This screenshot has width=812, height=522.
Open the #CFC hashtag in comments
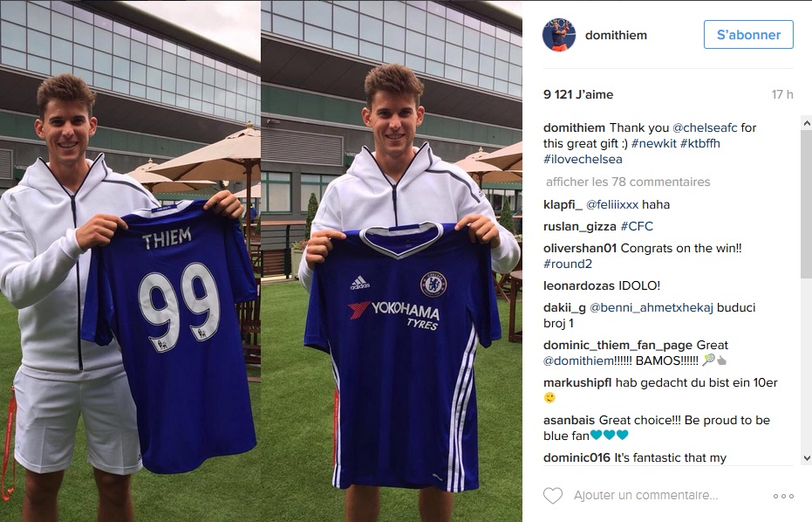pyautogui.click(x=637, y=227)
